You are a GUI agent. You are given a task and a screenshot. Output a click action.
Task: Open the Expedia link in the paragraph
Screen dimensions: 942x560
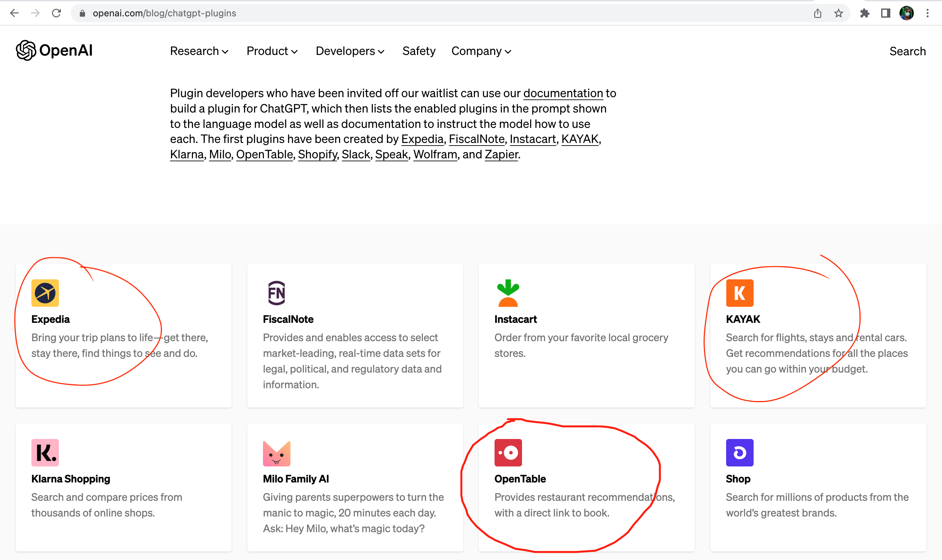[x=422, y=139]
